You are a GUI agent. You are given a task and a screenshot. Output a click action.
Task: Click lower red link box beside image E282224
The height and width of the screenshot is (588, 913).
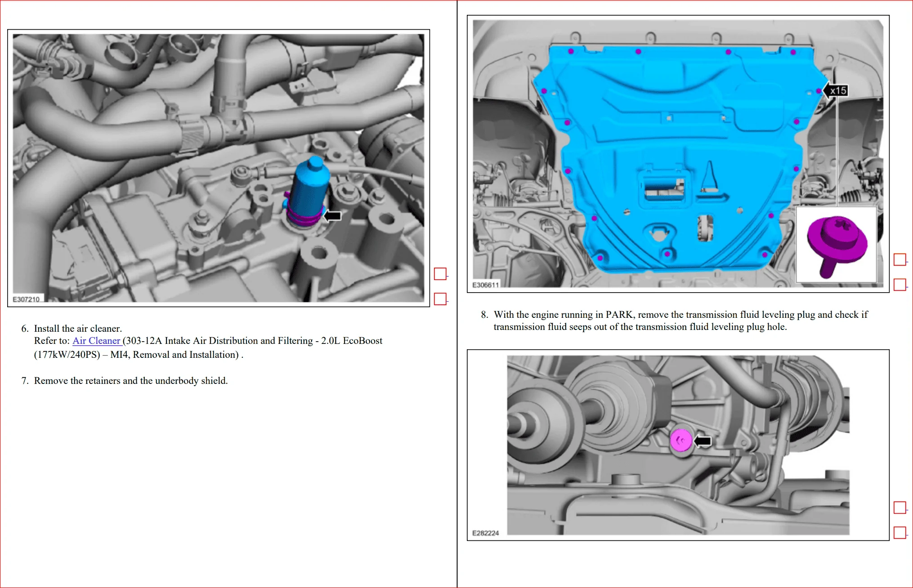tap(900, 533)
